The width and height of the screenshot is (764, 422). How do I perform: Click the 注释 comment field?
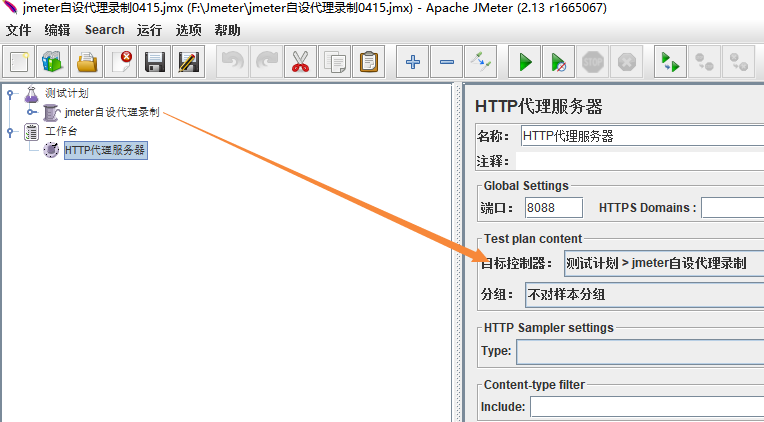tap(640, 161)
